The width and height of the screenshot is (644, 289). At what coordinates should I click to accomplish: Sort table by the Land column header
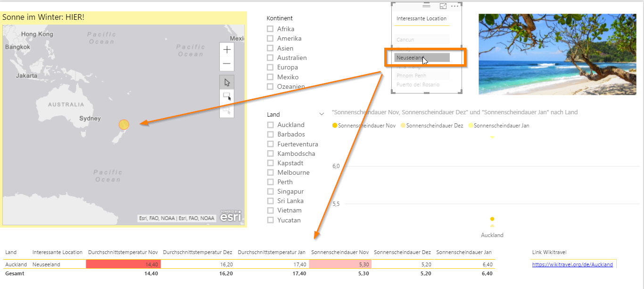(11, 252)
